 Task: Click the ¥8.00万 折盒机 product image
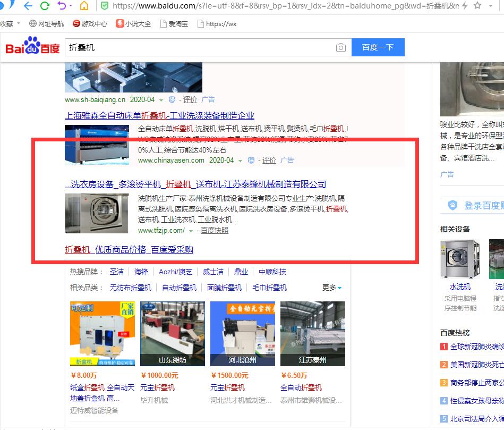(102, 334)
